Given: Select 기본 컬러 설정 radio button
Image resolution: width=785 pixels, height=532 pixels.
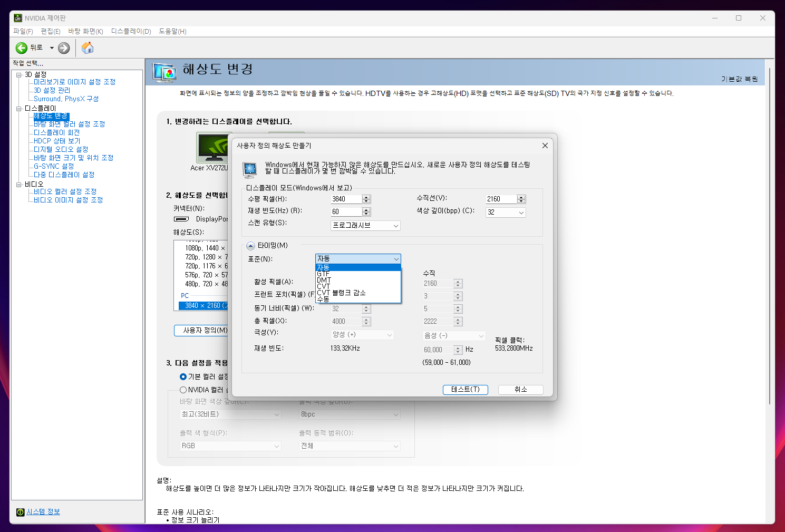Looking at the screenshot, I should pyautogui.click(x=183, y=377).
